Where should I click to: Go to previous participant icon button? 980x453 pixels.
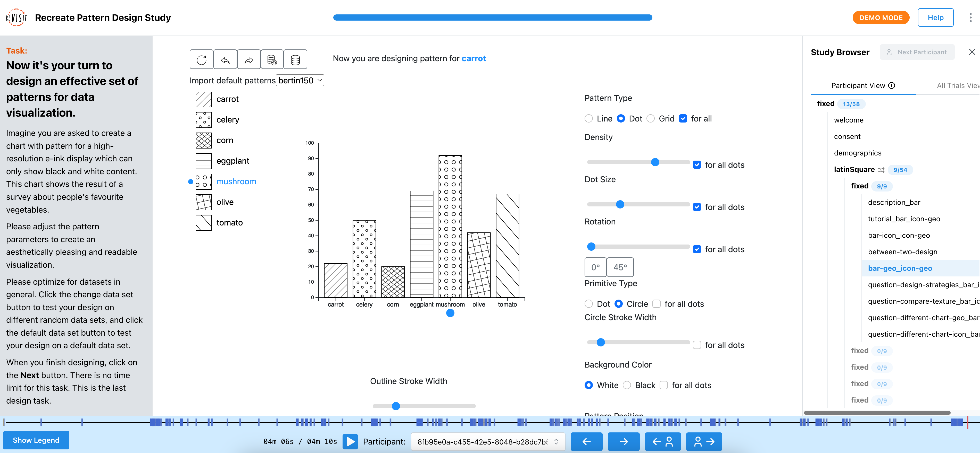[662, 441]
